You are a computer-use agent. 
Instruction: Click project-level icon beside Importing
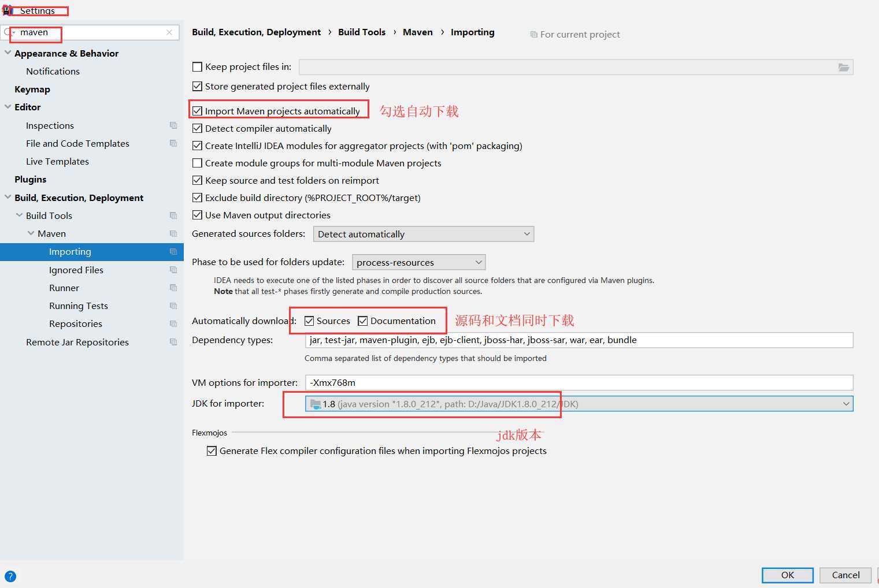pyautogui.click(x=173, y=251)
